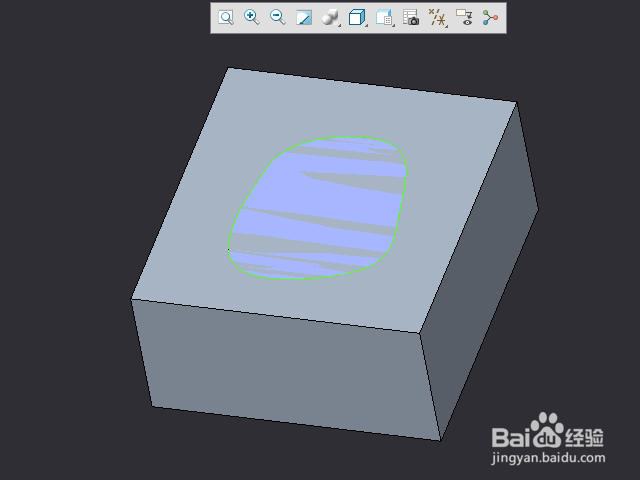This screenshot has height=480, width=640.
Task: Open the Datum Display Filters menu
Action: click(x=438, y=18)
